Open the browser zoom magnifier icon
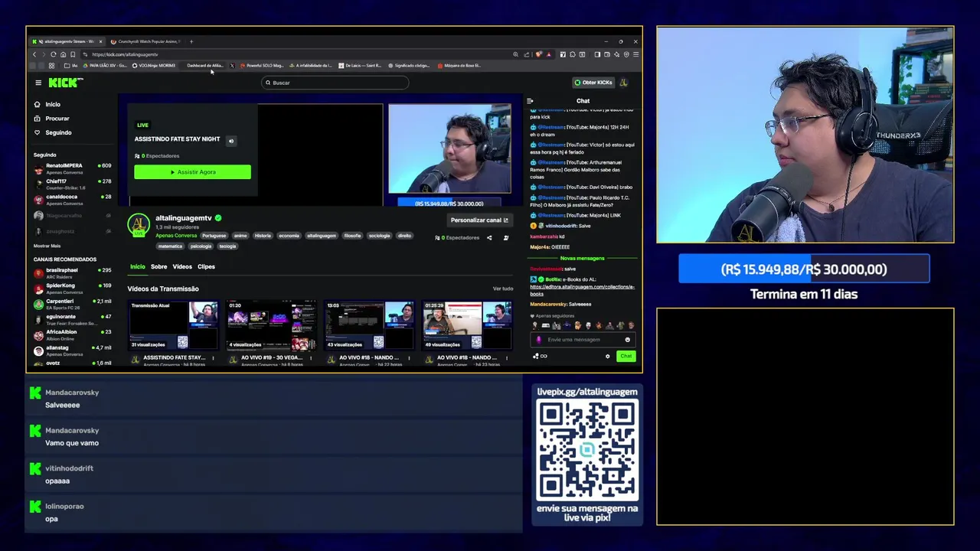980x551 pixels. [x=515, y=54]
